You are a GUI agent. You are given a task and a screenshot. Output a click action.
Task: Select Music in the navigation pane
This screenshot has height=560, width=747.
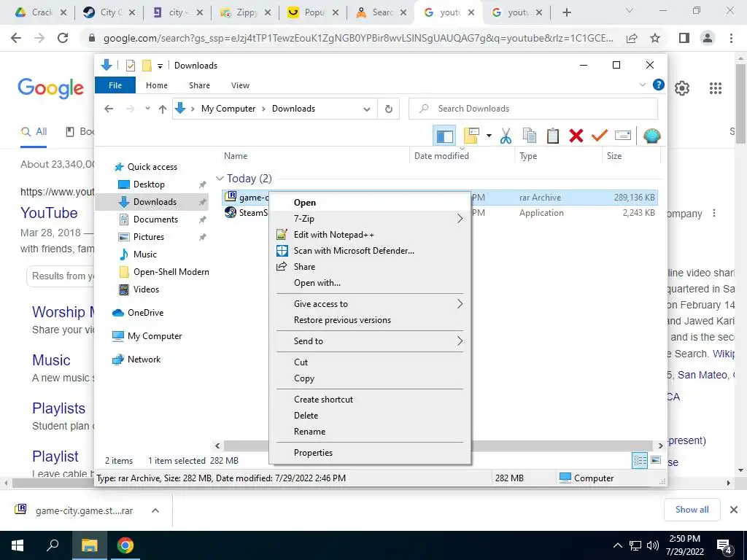click(x=145, y=254)
